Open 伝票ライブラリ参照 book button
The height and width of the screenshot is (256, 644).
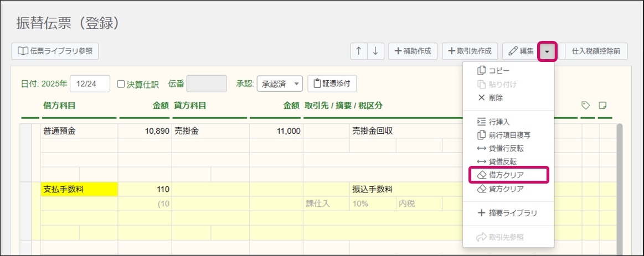[55, 51]
